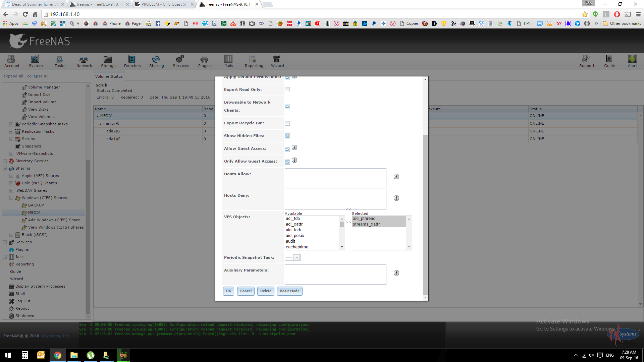Remove VFS object with << arrow
644x362 pixels.
click(x=348, y=209)
